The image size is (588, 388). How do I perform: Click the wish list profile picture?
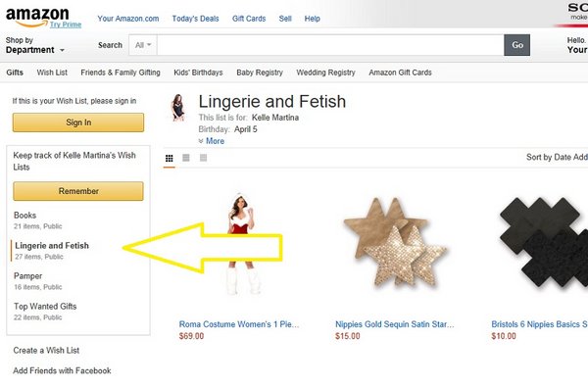pyautogui.click(x=178, y=108)
